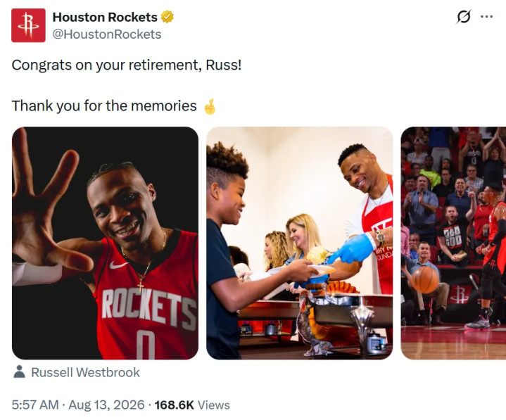This screenshot has width=506, height=420.
Task: Click the Thank you for the memories line
Action: pyautogui.click(x=104, y=106)
